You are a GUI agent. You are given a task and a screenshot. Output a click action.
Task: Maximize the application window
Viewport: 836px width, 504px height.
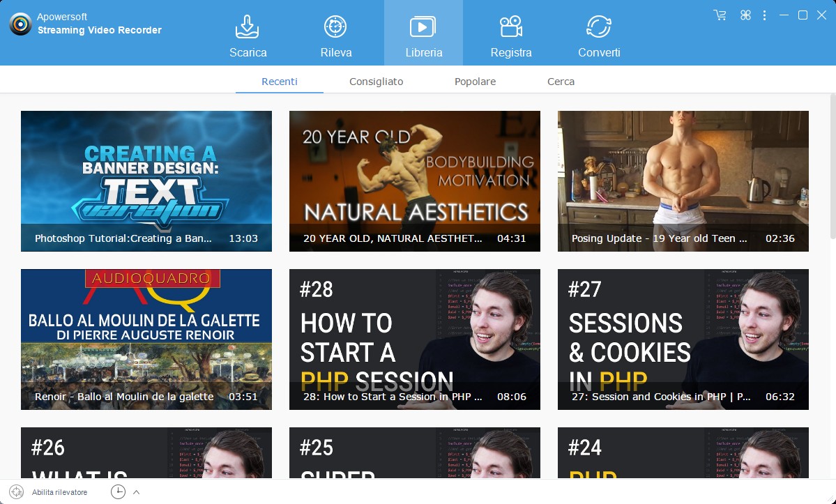(803, 15)
